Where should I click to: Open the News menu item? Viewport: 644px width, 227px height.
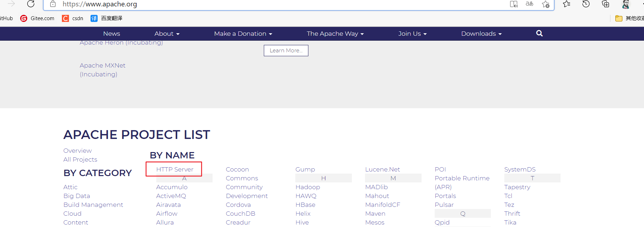tap(112, 34)
